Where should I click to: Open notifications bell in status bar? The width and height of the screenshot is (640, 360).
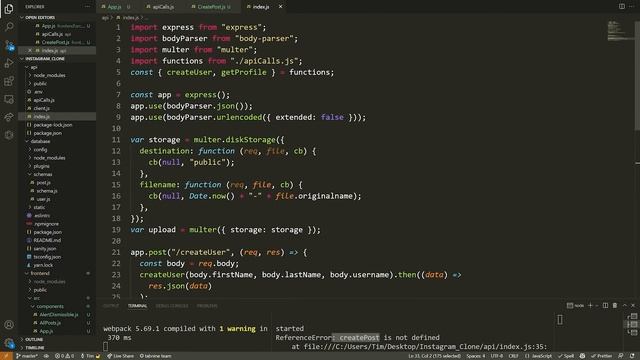click(x=632, y=356)
